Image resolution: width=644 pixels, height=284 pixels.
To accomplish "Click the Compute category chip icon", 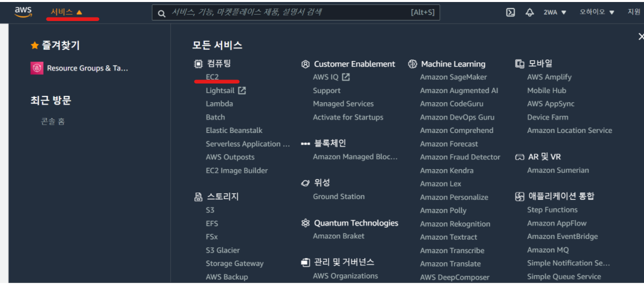I will tap(198, 64).
